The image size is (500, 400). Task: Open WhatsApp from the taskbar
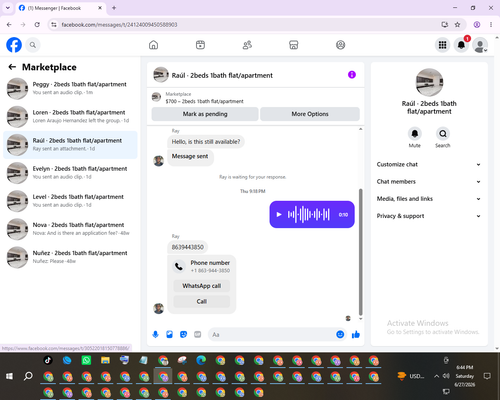click(x=86, y=360)
